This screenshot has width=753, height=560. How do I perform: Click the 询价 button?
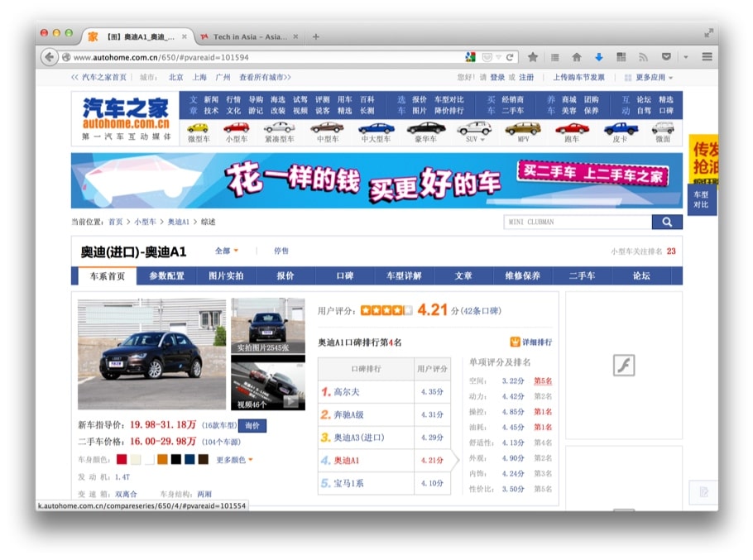click(252, 426)
